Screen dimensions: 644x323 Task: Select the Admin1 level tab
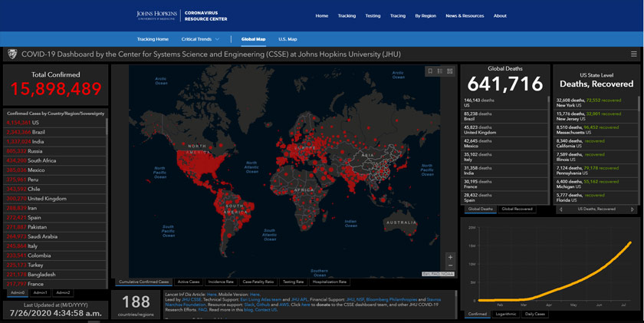click(x=40, y=292)
